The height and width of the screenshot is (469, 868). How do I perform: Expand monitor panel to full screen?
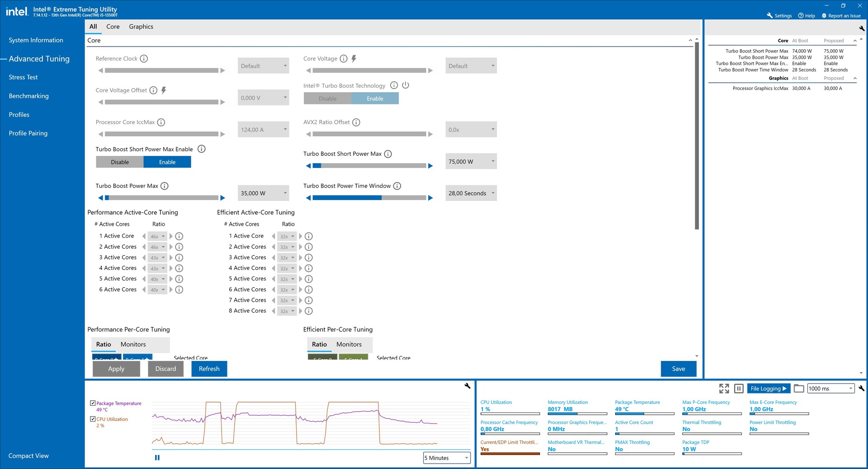coord(724,389)
